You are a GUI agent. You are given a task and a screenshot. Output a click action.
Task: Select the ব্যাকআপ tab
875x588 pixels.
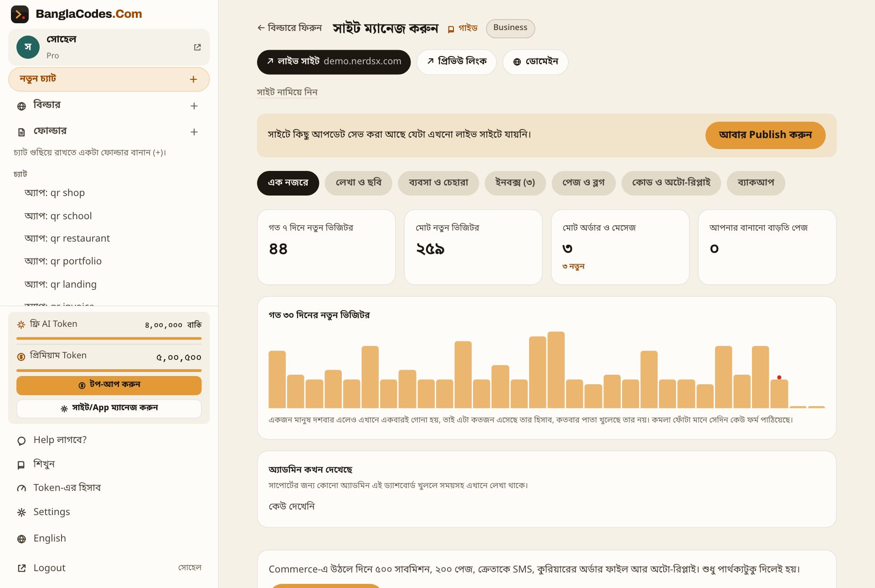point(756,183)
